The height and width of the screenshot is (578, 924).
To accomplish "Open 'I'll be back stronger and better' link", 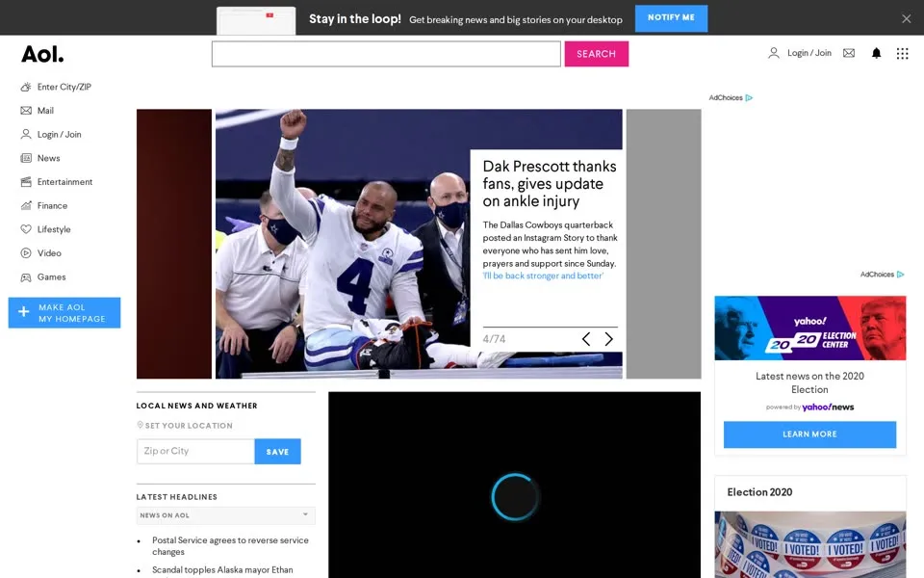I will (543, 276).
